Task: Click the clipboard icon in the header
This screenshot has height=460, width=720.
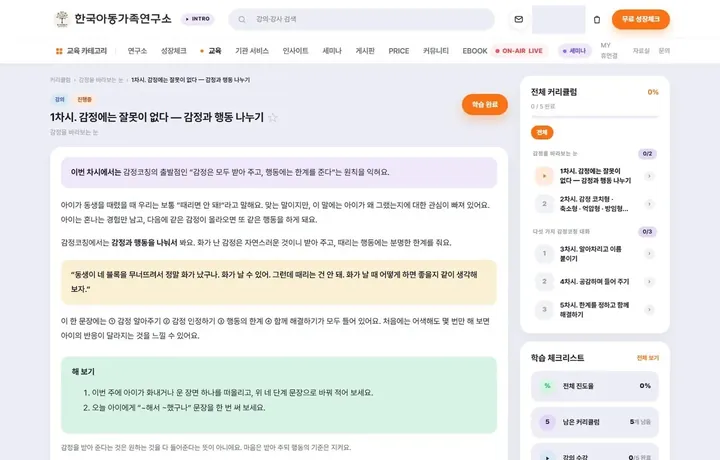Action: click(597, 20)
